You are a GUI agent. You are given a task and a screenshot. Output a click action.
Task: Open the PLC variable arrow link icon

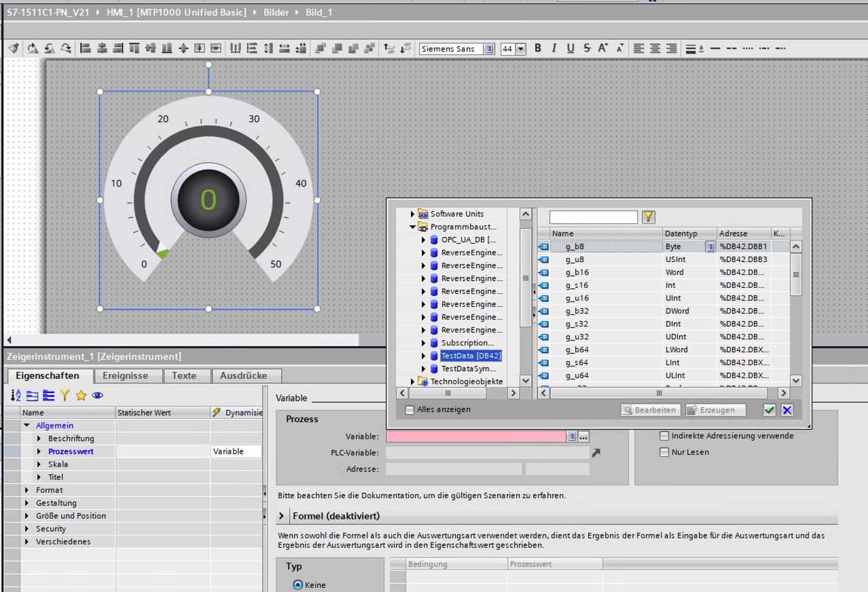(596, 453)
